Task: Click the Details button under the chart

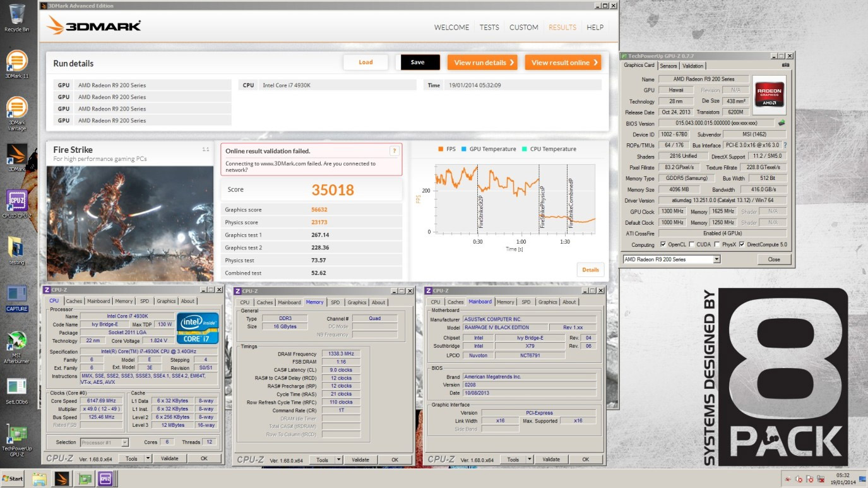Action: 590,270
